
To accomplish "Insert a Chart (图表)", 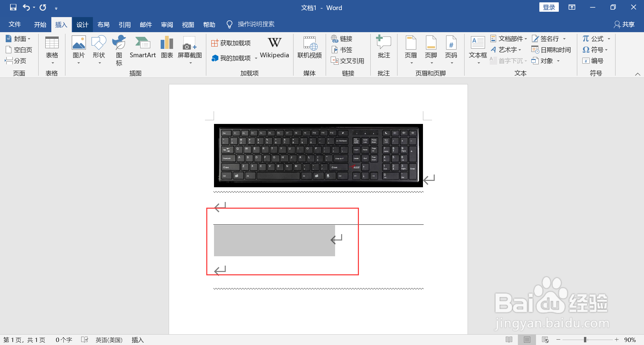I will tap(167, 48).
